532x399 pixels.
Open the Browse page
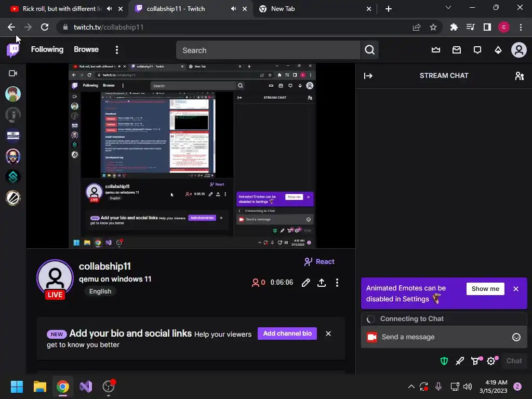(86, 49)
